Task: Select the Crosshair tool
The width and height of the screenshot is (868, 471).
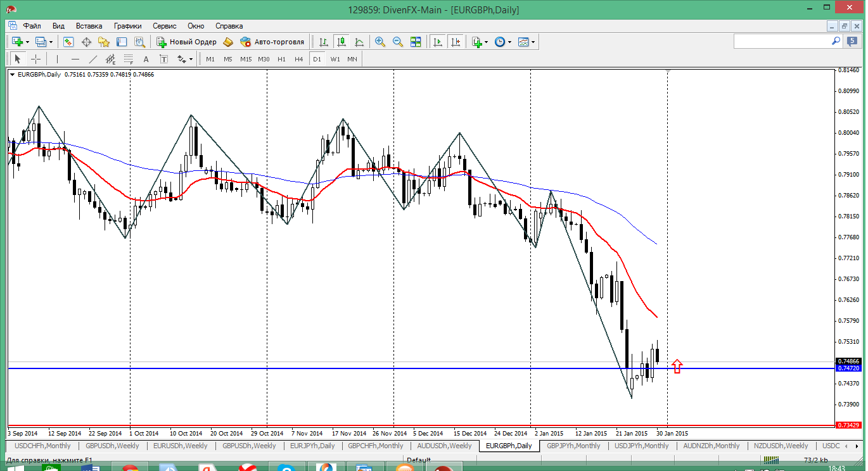Action: pos(36,59)
